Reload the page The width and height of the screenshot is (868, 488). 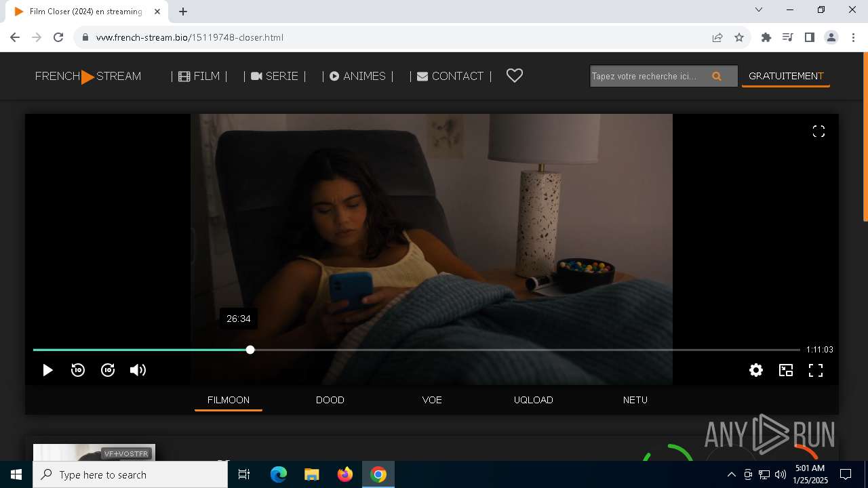[x=58, y=37]
